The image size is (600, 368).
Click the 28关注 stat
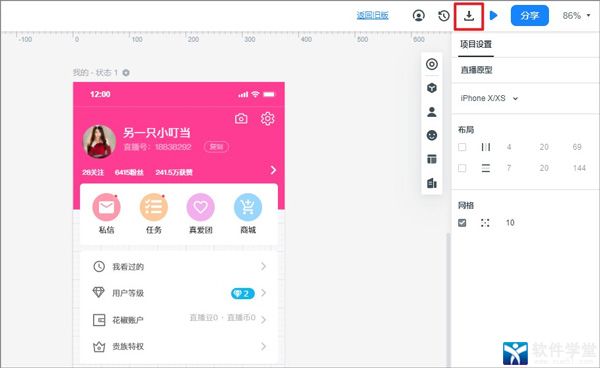[x=93, y=173]
